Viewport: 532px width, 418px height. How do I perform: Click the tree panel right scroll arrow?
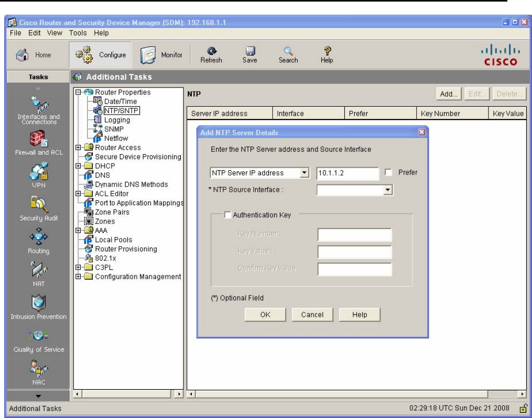(179, 394)
